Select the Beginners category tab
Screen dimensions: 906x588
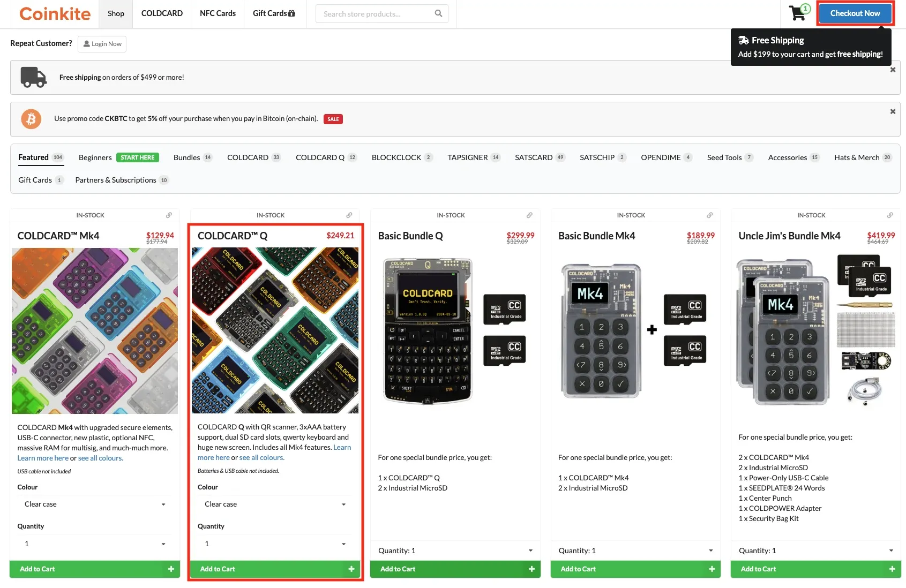point(118,157)
